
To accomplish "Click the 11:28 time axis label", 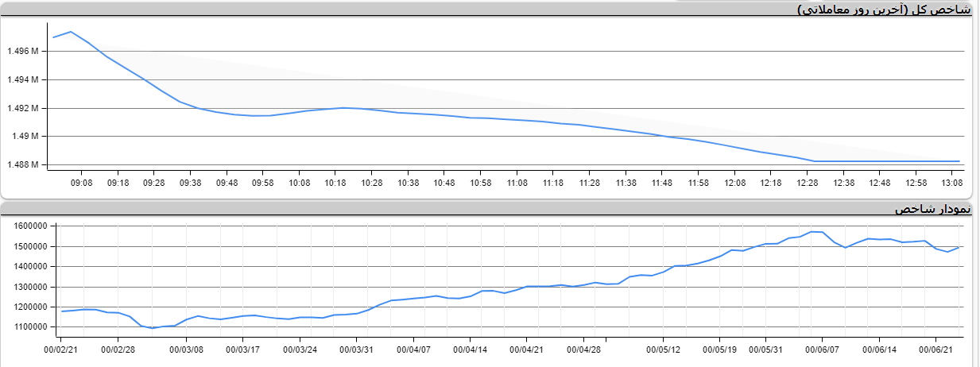I will point(589,183).
